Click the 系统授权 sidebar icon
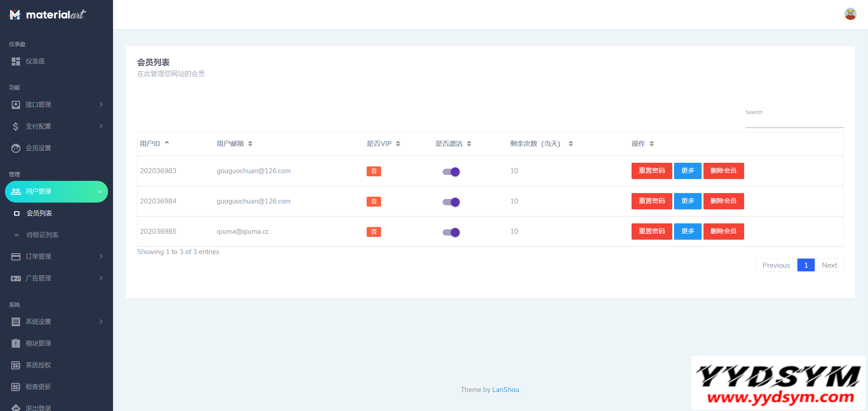The image size is (868, 411). click(16, 365)
